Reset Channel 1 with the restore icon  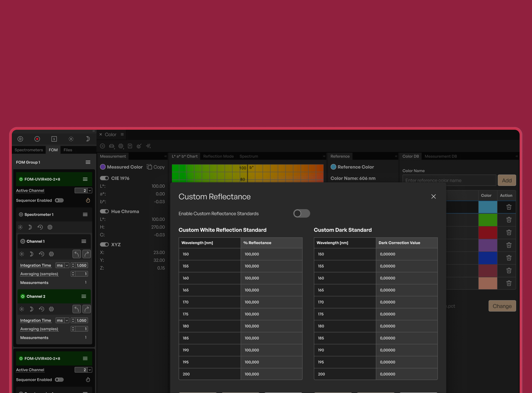(x=41, y=254)
